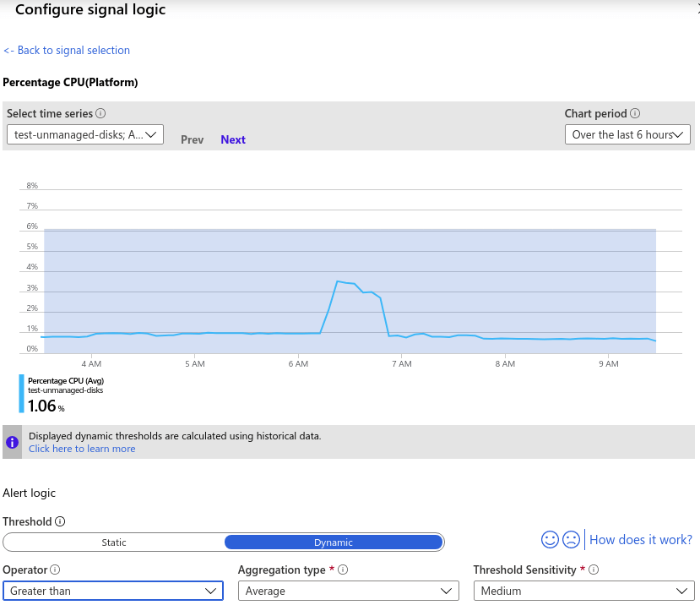Change Threshold Sensitivity from Medium dropdown

(x=583, y=591)
